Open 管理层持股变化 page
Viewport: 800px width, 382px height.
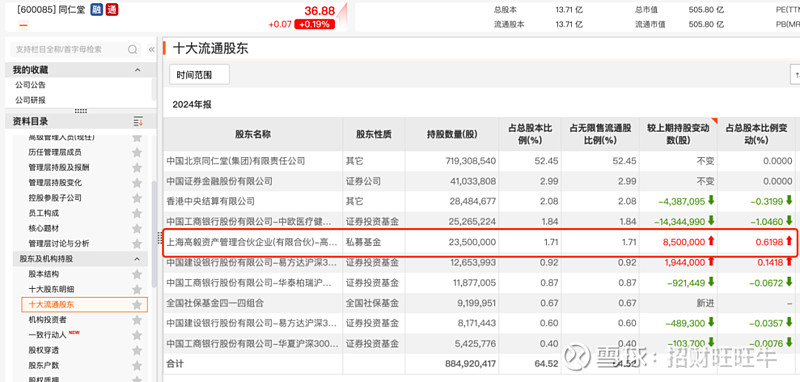tap(55, 183)
